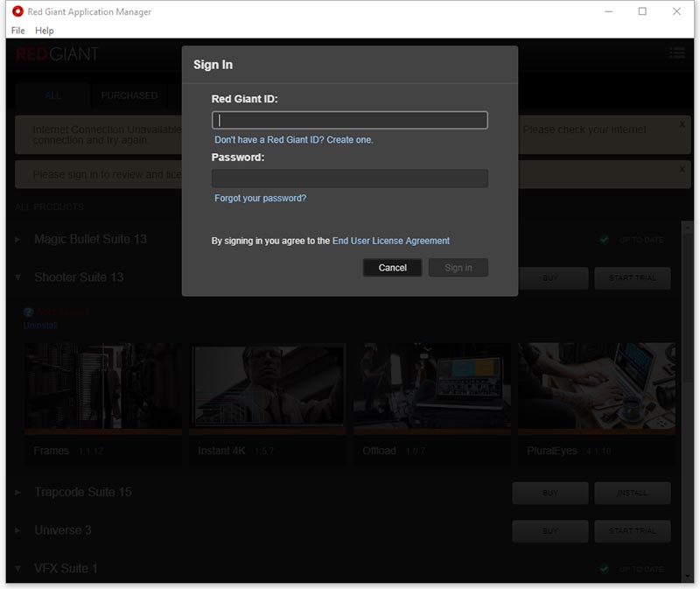Click BUY for Universe 3
Screen dimensions: 700x589
550,531
